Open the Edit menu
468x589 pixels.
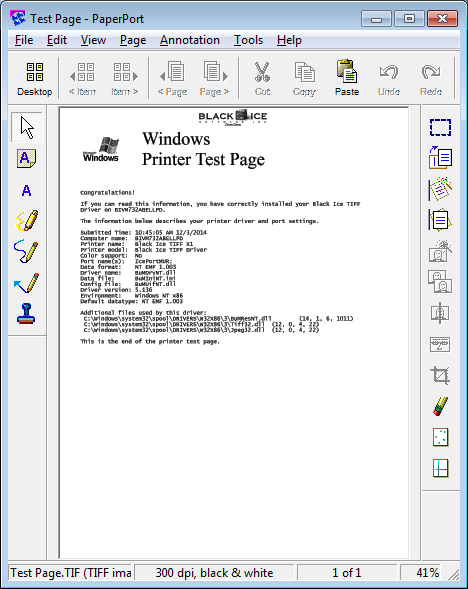57,40
